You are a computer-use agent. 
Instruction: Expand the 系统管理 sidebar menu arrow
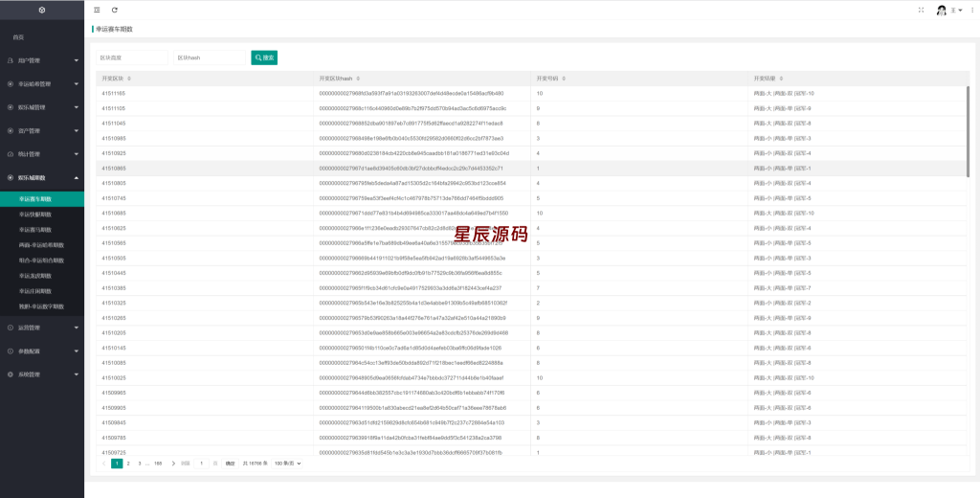(x=77, y=374)
